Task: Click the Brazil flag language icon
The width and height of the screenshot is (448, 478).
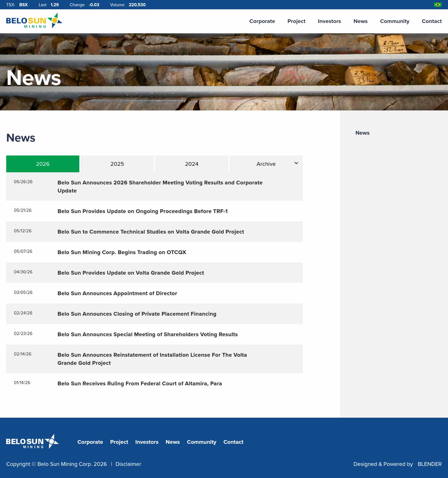Action: (x=438, y=5)
